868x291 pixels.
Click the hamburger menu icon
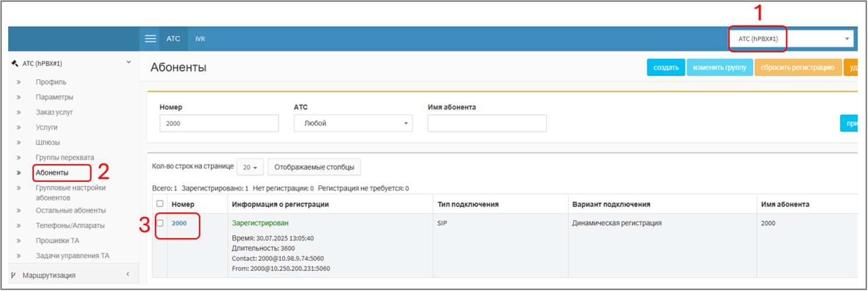coord(150,38)
